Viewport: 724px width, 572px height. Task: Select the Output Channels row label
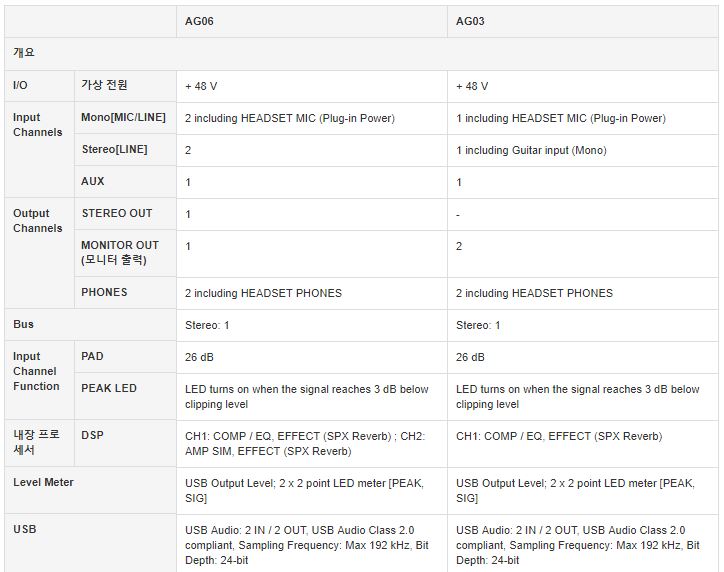click(37, 221)
